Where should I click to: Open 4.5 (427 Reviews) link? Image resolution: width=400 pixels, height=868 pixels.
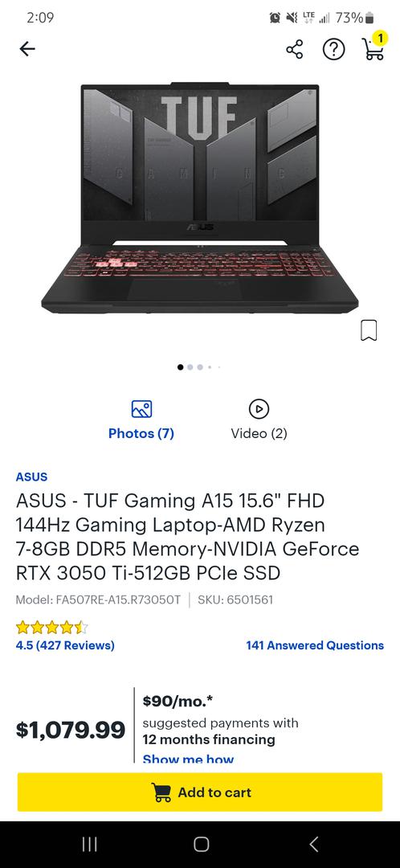(x=65, y=645)
